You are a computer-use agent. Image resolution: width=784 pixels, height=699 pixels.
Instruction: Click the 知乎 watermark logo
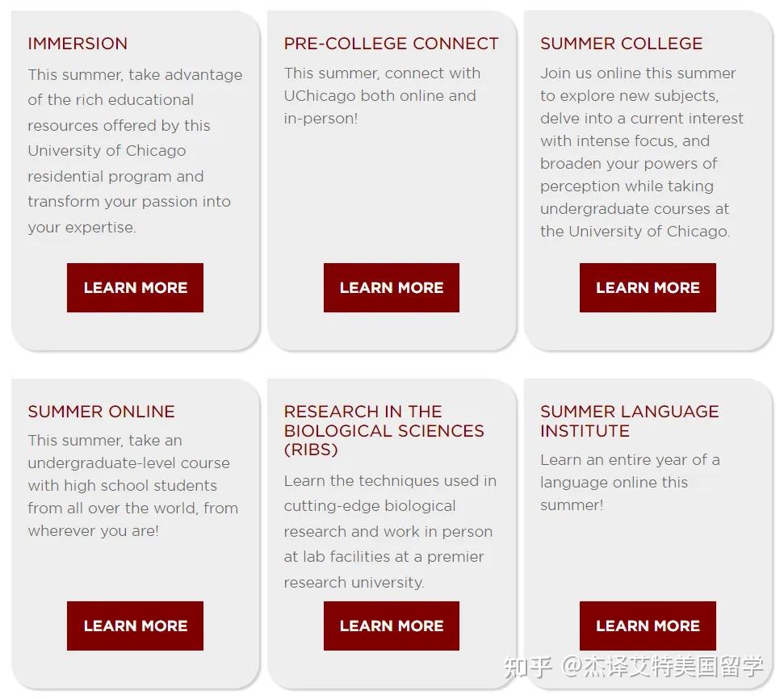point(528,667)
